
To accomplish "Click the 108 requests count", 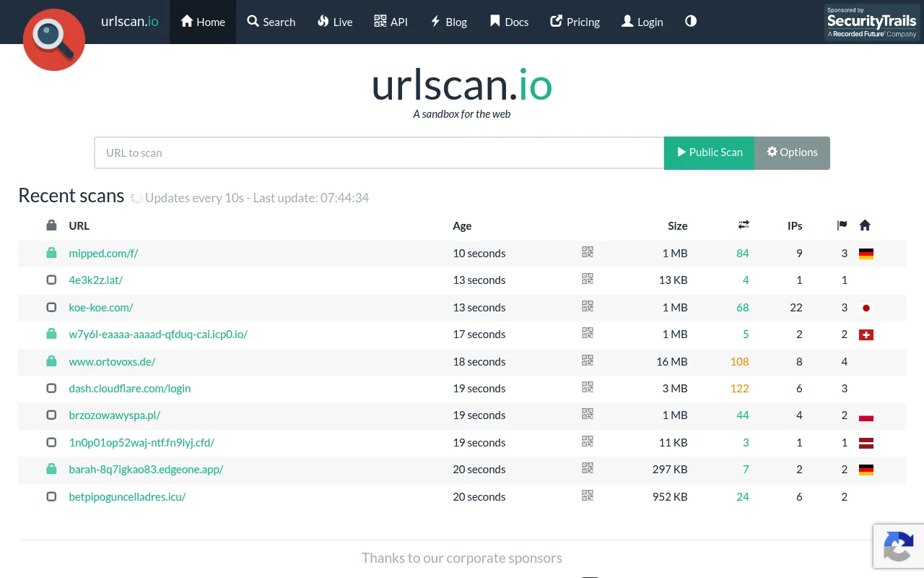I will point(740,361).
